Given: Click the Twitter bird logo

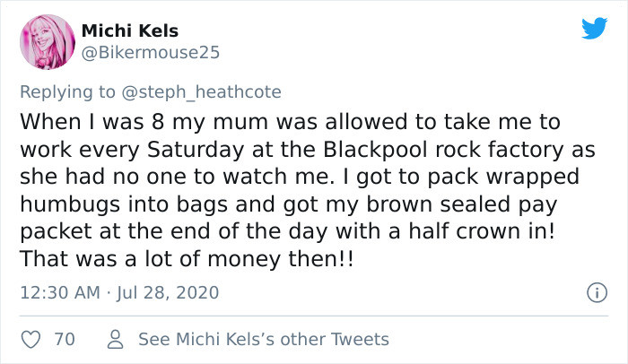Looking at the screenshot, I should [x=593, y=28].
